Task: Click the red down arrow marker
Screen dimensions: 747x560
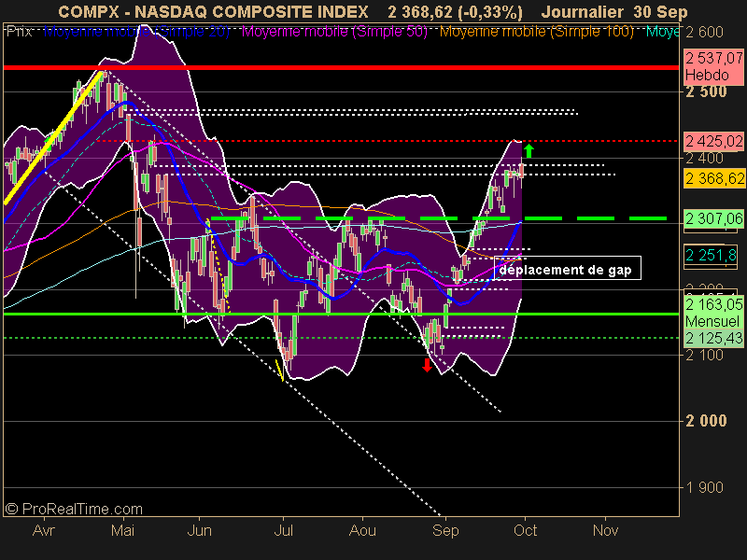Action: pos(427,365)
